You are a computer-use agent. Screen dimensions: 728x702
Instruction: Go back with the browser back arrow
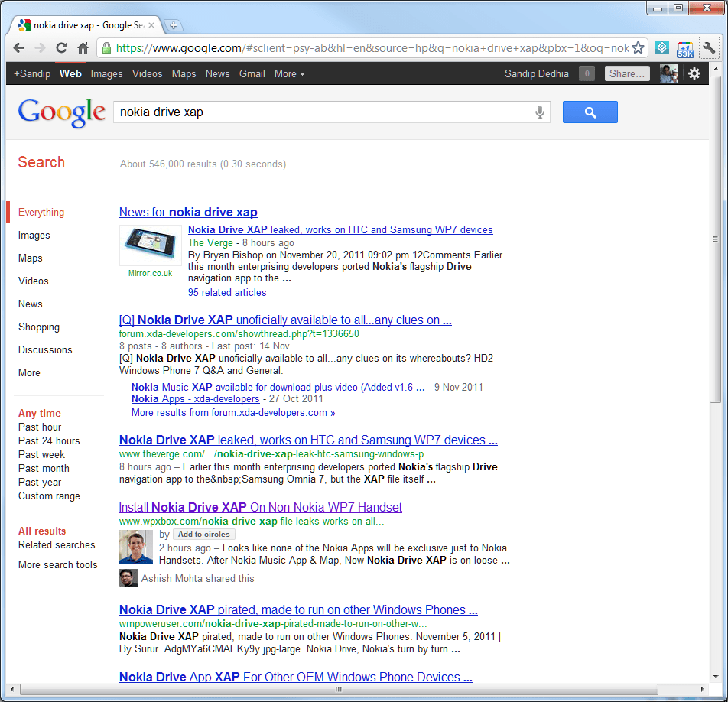18,48
